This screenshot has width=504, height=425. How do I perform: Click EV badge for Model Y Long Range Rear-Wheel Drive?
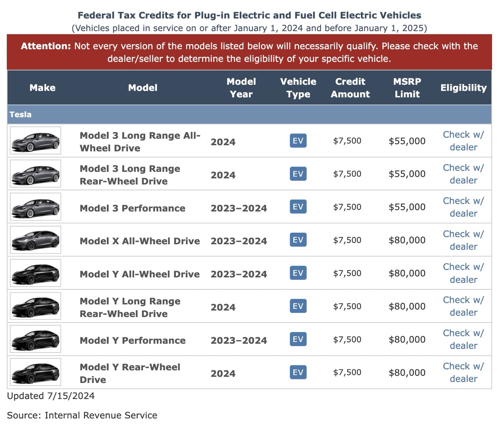pyautogui.click(x=298, y=306)
